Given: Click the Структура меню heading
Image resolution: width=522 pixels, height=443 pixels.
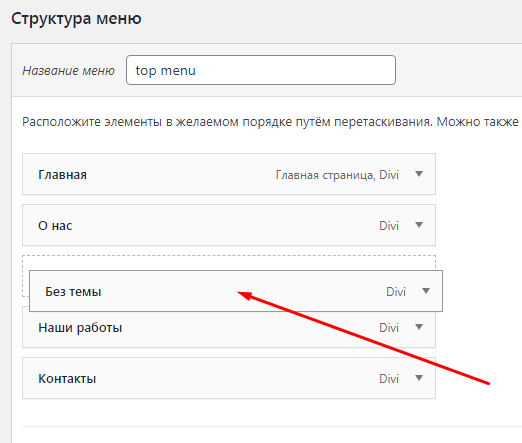Looking at the screenshot, I should coord(76,18).
